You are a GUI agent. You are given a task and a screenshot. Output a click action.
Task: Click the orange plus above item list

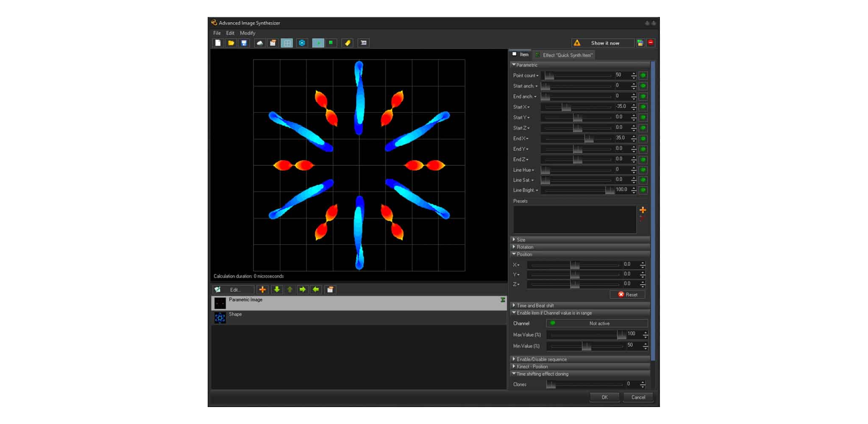262,290
